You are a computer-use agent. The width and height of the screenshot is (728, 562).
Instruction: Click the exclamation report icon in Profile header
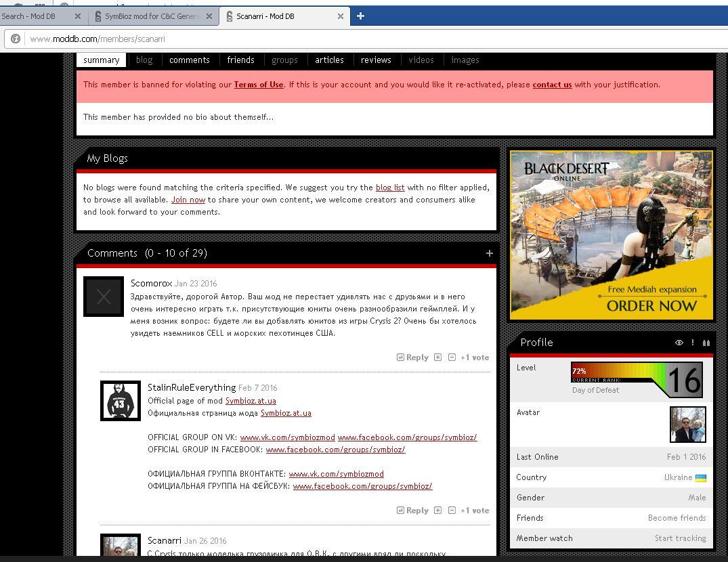[692, 343]
